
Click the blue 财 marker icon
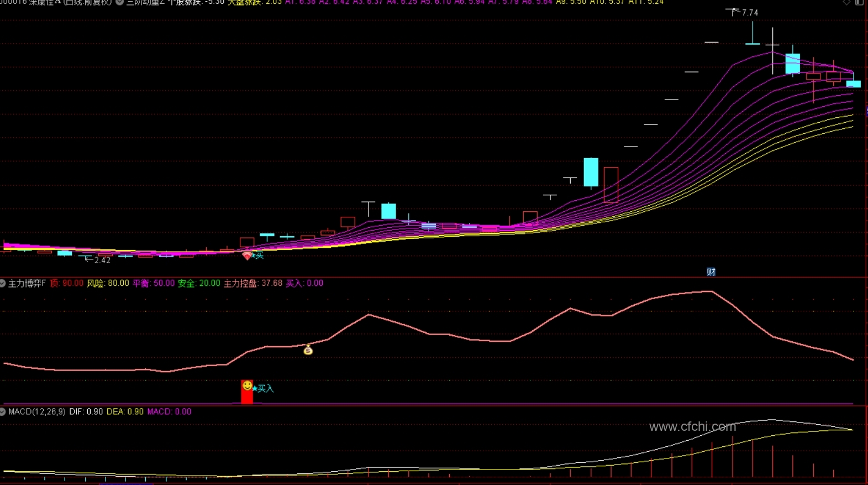(711, 272)
